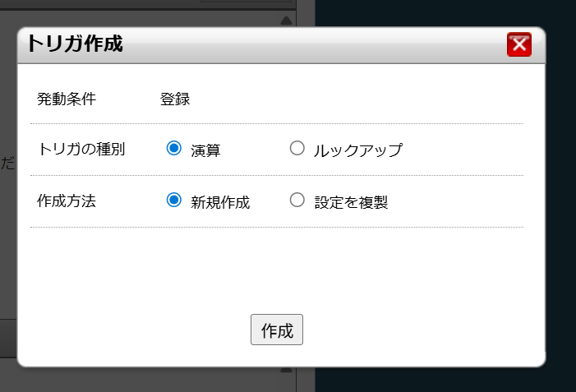The image size is (576, 392).
Task: Click the 演算 label text
Action: coord(205,150)
